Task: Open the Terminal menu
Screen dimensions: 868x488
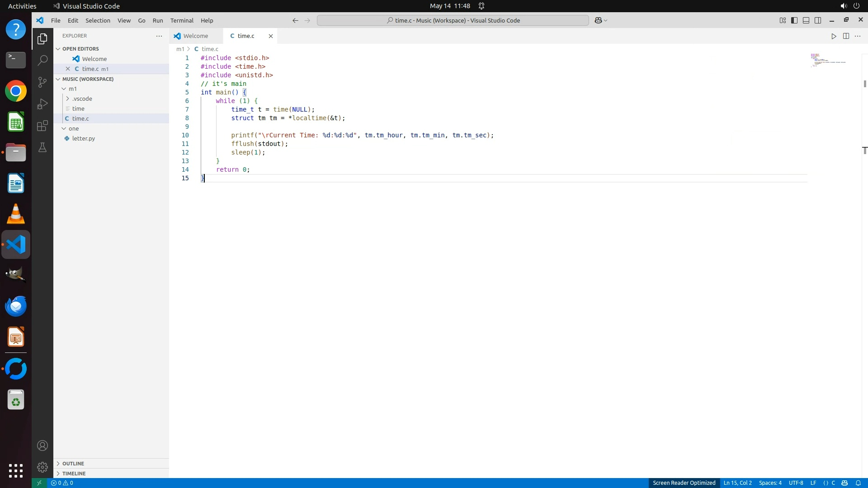Action: 182,20
